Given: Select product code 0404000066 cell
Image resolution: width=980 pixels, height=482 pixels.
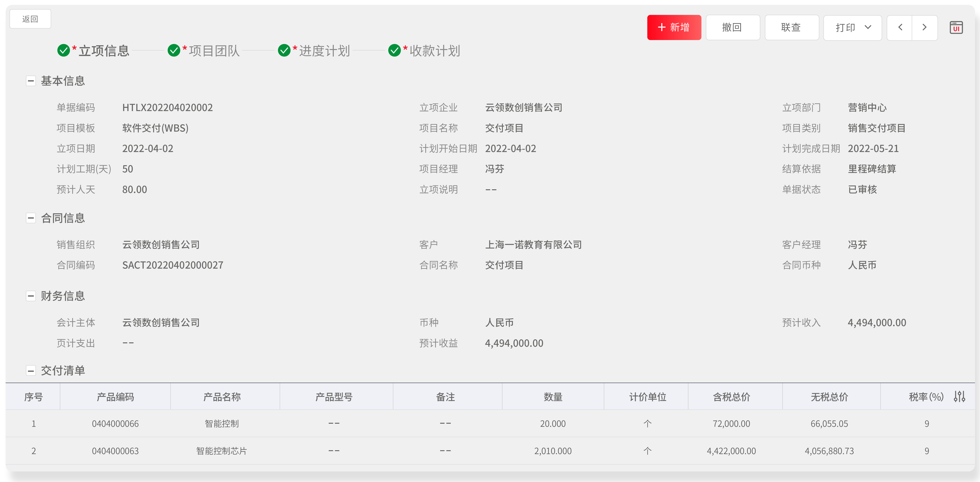Looking at the screenshot, I should pyautogui.click(x=115, y=423).
